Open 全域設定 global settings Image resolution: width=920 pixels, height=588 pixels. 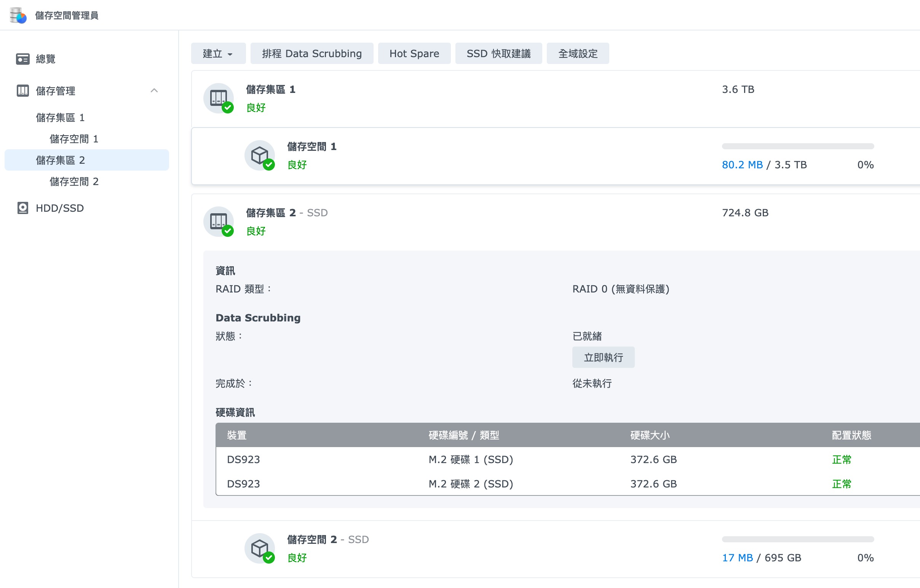pyautogui.click(x=578, y=53)
